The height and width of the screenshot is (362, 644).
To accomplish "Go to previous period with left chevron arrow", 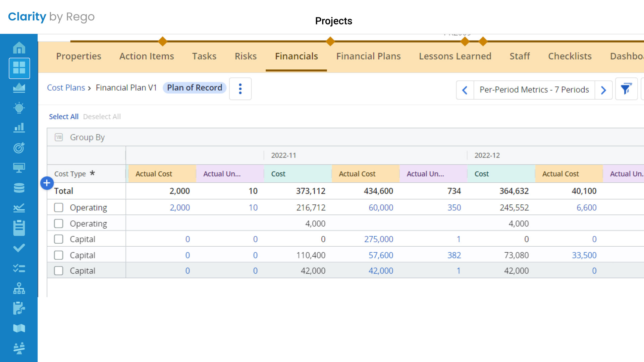I will click(465, 90).
